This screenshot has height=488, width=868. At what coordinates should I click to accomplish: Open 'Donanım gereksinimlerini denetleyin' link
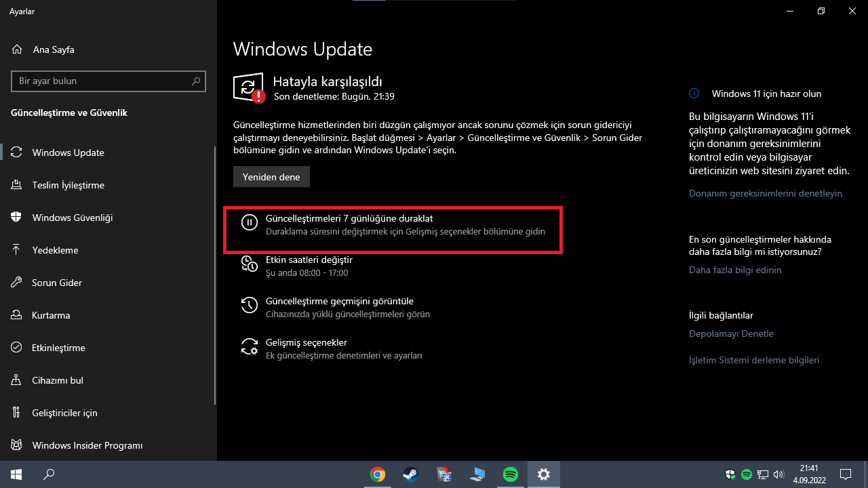click(766, 193)
